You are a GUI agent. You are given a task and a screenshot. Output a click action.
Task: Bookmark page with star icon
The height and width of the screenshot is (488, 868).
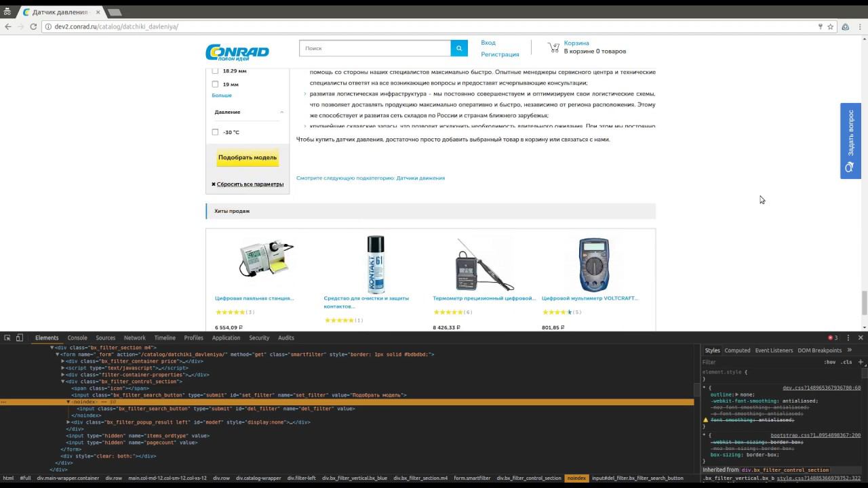tap(830, 26)
